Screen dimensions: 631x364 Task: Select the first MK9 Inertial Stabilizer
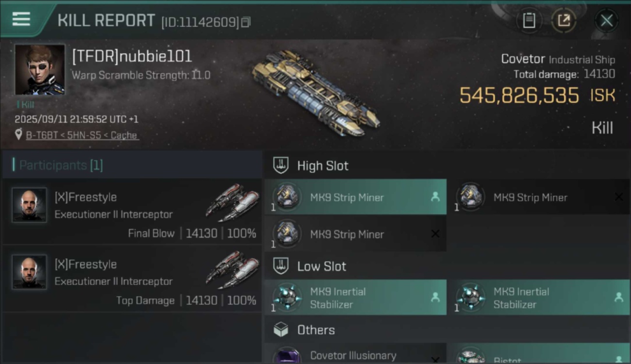355,298
